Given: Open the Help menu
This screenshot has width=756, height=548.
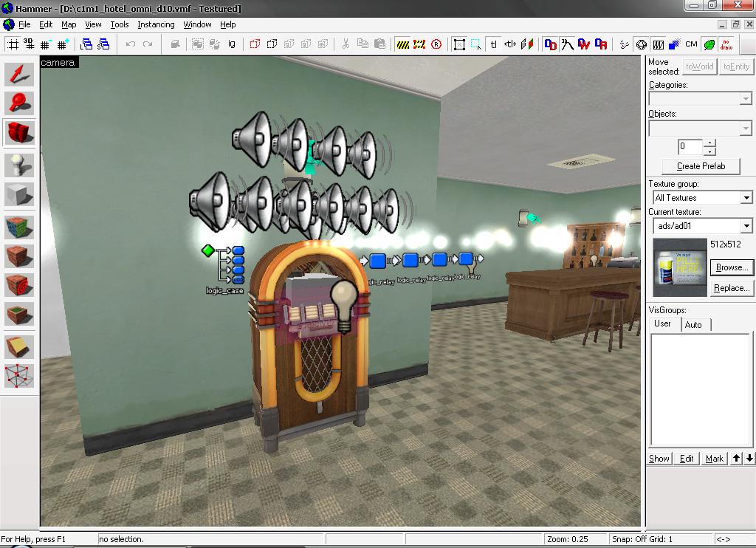Looking at the screenshot, I should click(x=227, y=24).
